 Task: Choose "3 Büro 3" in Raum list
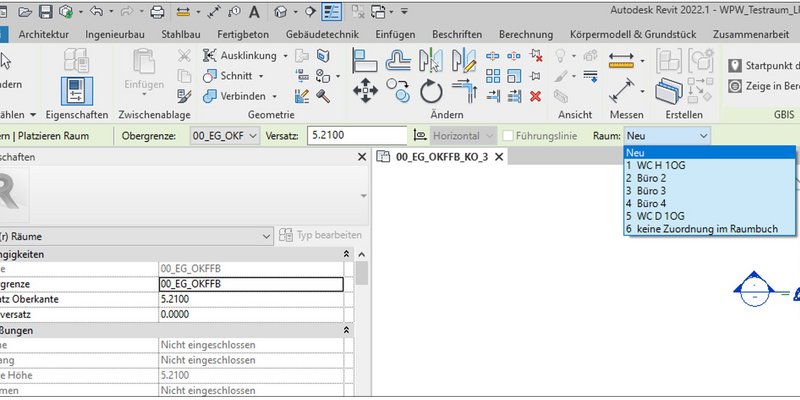click(709, 191)
